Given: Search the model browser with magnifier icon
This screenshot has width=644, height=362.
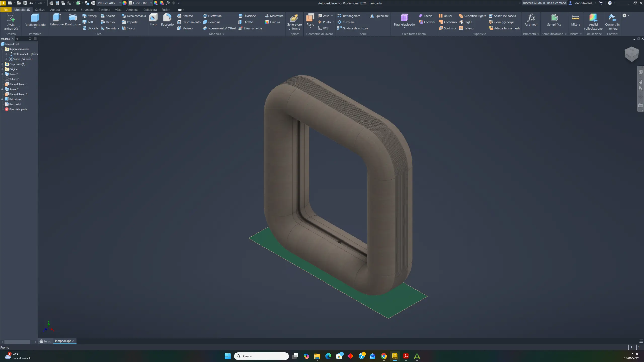Looking at the screenshot, I should [30, 39].
